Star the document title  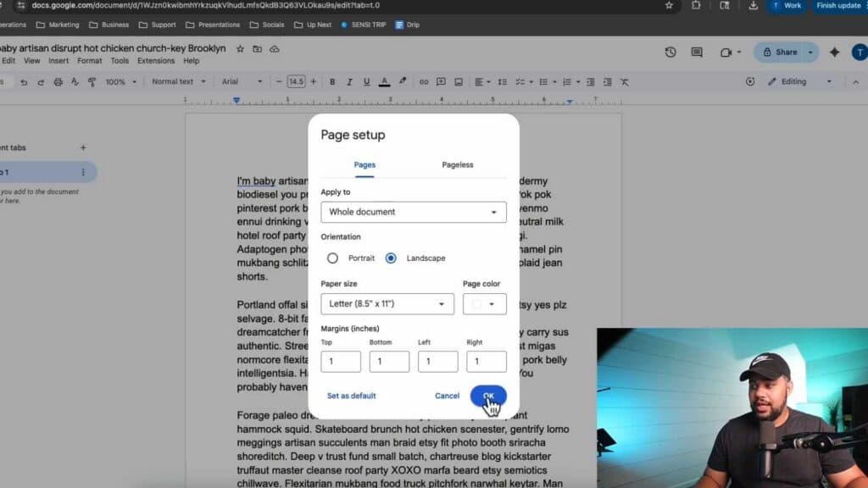(x=240, y=48)
